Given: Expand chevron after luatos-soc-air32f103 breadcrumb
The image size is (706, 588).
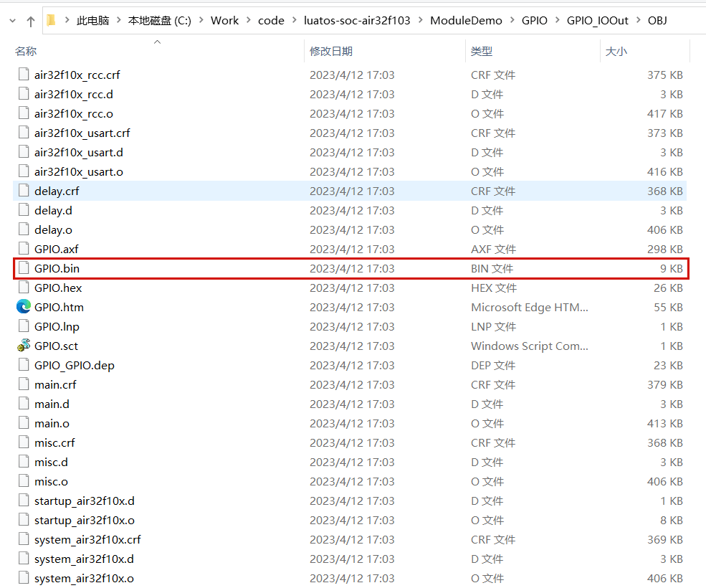Looking at the screenshot, I should [421, 20].
